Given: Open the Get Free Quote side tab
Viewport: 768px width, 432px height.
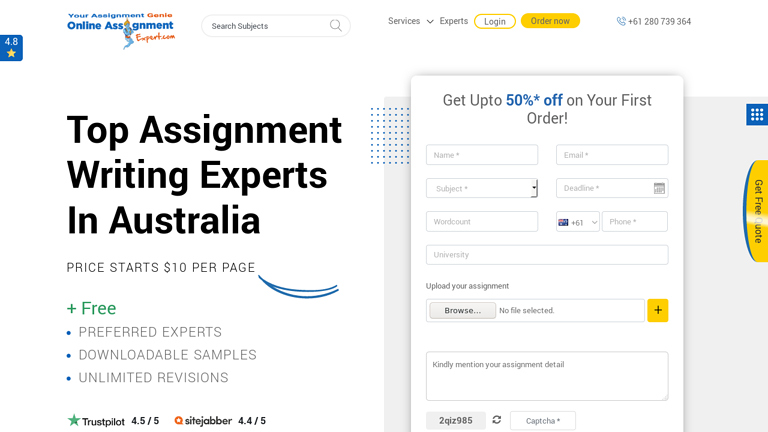Looking at the screenshot, I should pyautogui.click(x=757, y=211).
